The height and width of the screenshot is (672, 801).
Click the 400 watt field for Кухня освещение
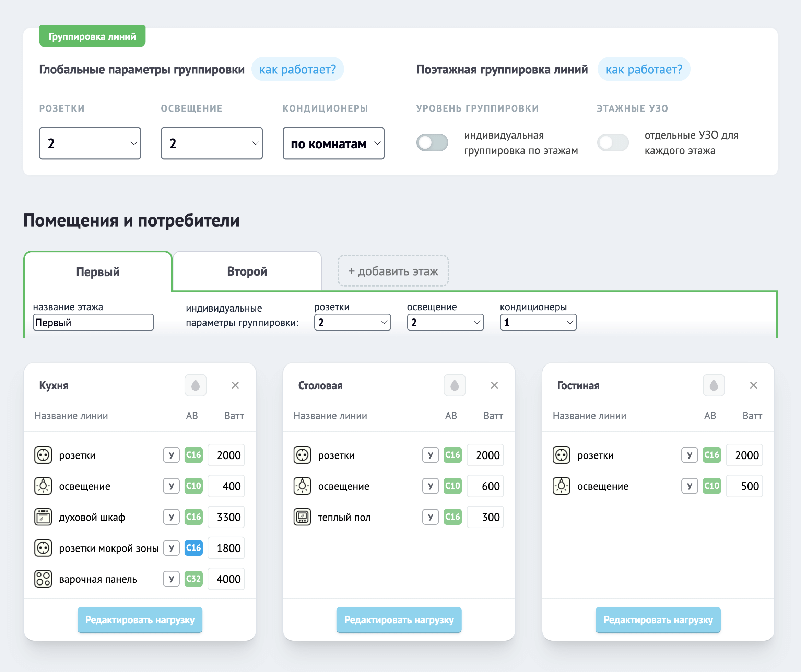coord(226,486)
